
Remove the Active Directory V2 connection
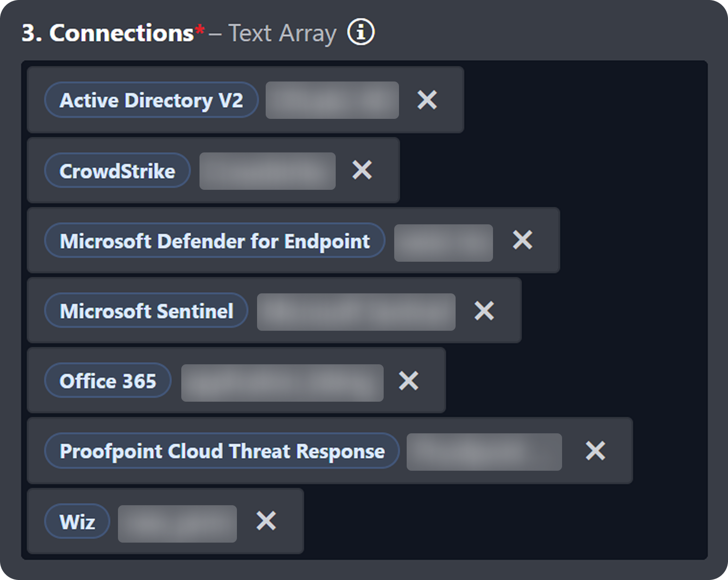[x=427, y=100]
